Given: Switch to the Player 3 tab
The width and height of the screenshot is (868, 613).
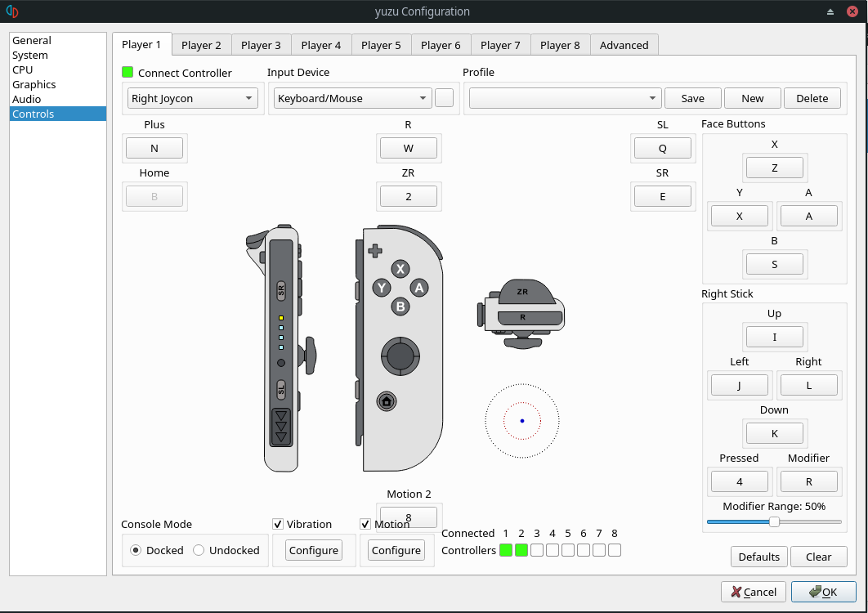Looking at the screenshot, I should pyautogui.click(x=262, y=46).
